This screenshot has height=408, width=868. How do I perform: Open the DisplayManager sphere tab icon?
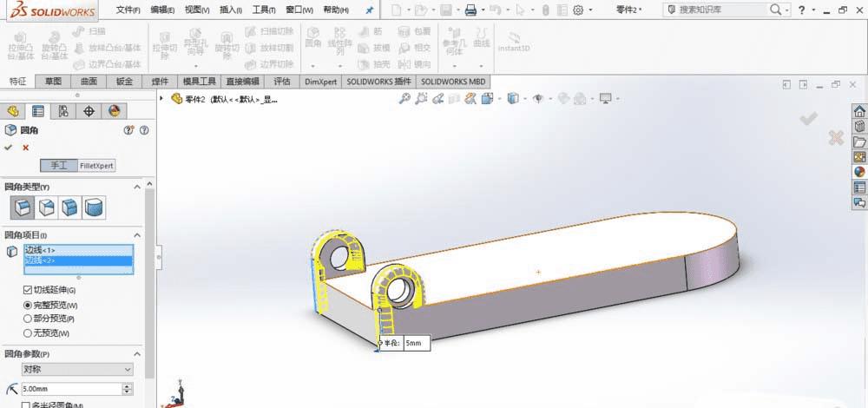(x=114, y=111)
